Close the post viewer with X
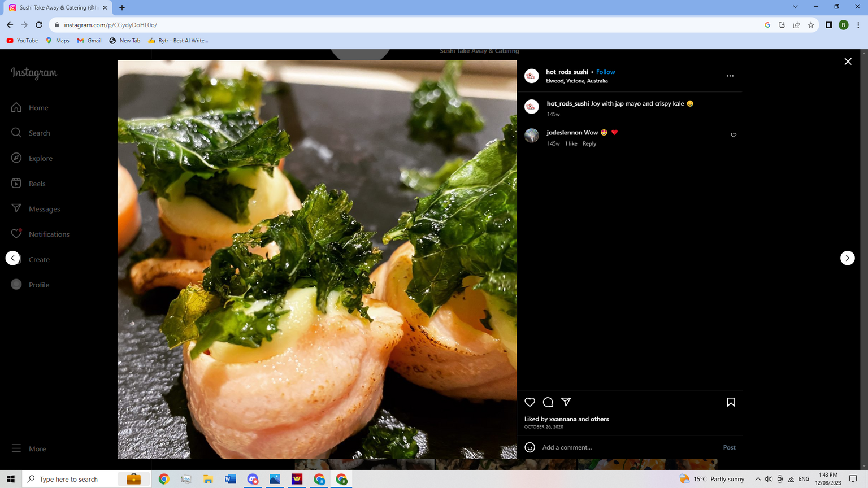The width and height of the screenshot is (868, 488). pos(848,62)
